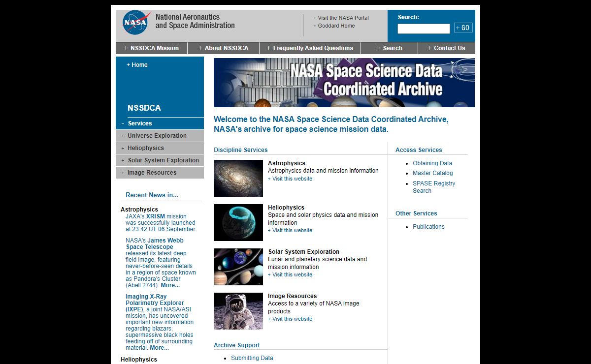Collapse the Services sidebar section
The width and height of the screenshot is (591, 364).
tap(160, 123)
